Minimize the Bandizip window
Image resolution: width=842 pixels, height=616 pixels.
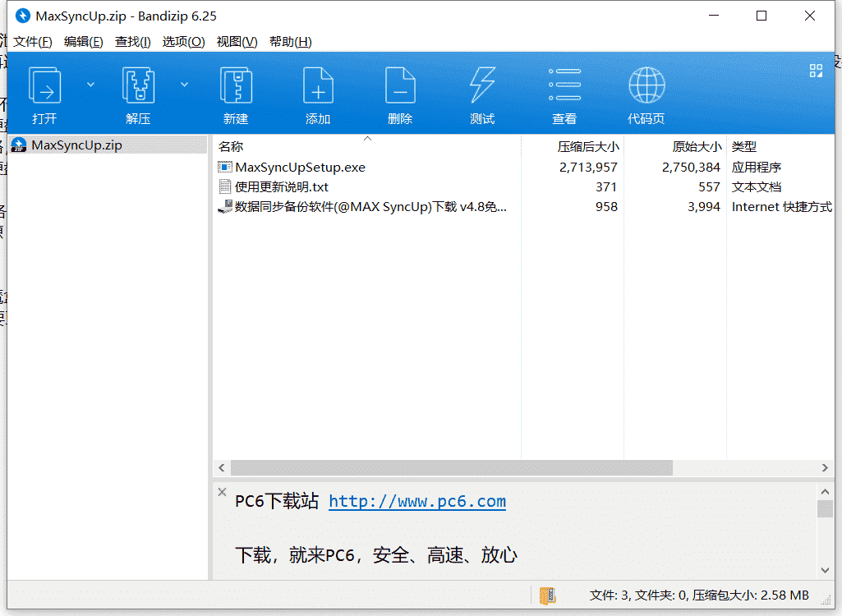tap(714, 16)
